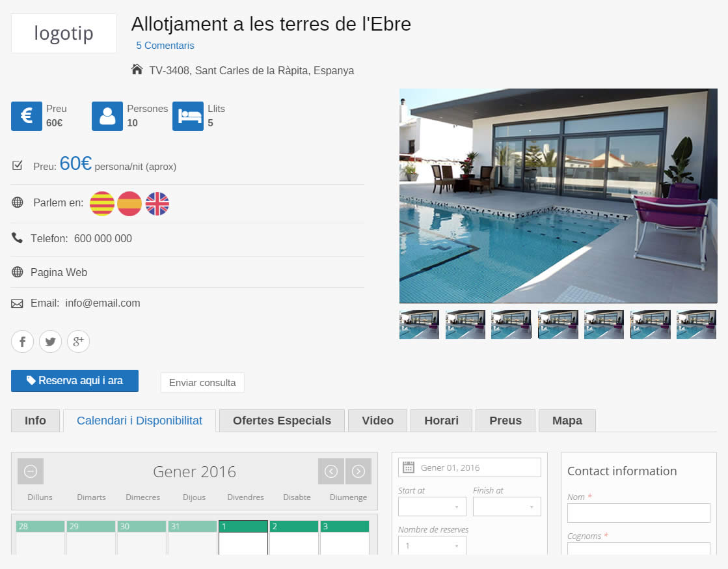Click the Spanish language flag
The width and height of the screenshot is (728, 569).
(129, 203)
